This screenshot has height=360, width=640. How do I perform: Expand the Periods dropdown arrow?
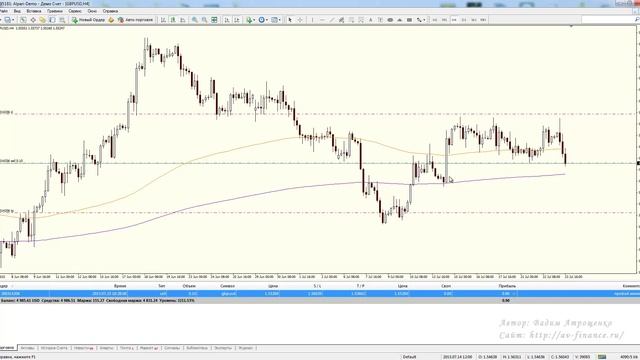tap(267, 20)
